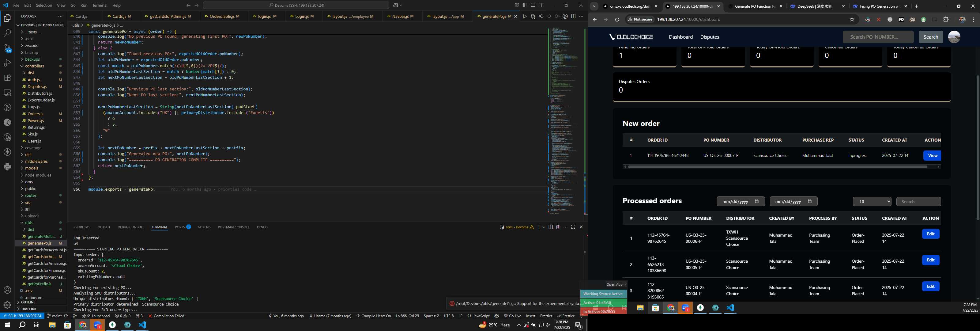Maximize the terminal panel size
The width and height of the screenshot is (980, 331).
(573, 227)
